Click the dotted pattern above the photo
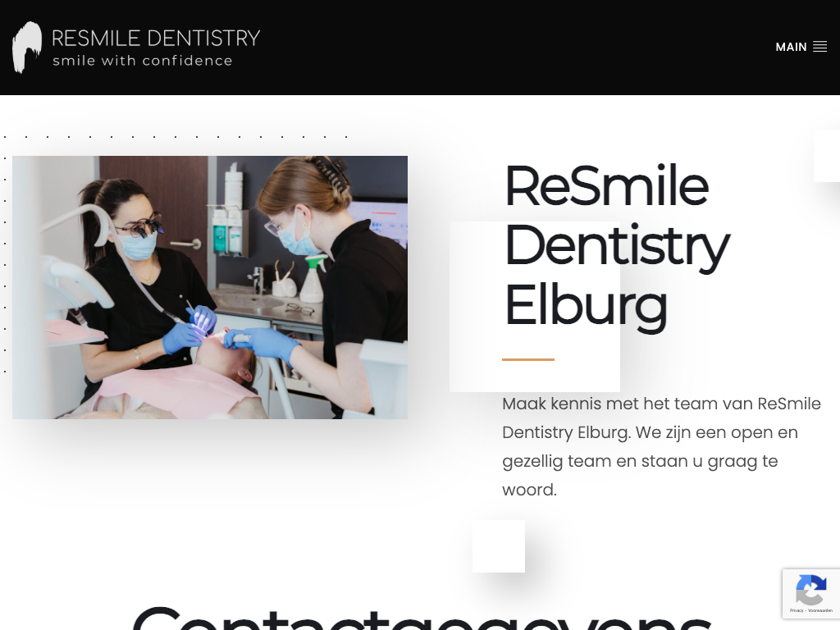 (x=176, y=137)
